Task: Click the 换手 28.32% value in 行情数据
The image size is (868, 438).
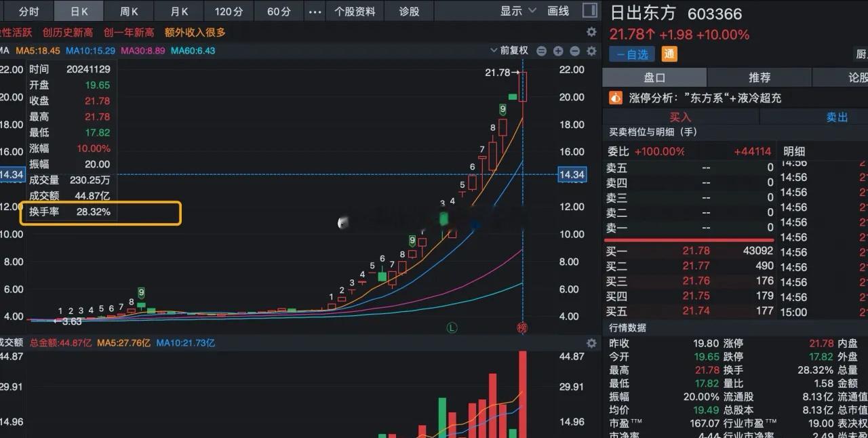Action: pos(816,370)
